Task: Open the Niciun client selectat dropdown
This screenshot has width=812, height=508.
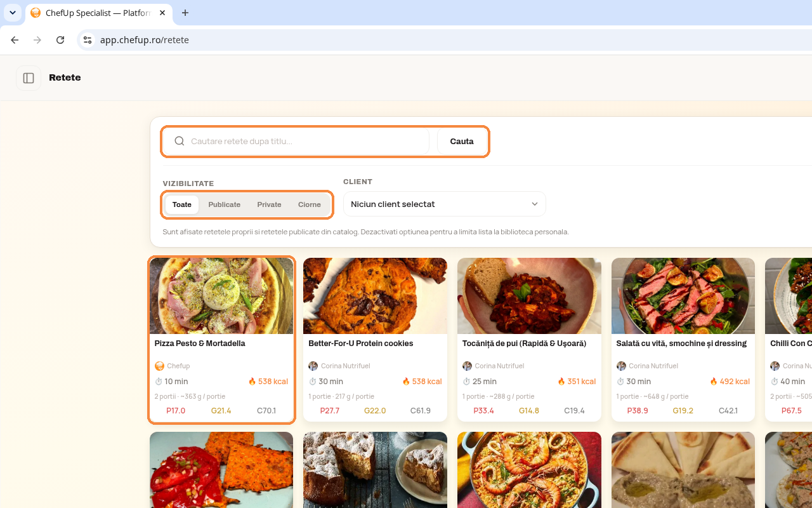Action: 445,204
